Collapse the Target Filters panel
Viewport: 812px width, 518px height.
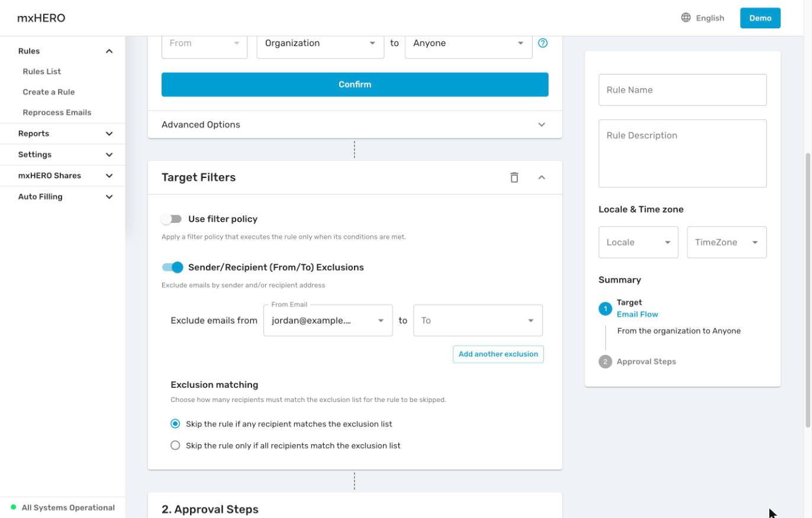point(542,177)
